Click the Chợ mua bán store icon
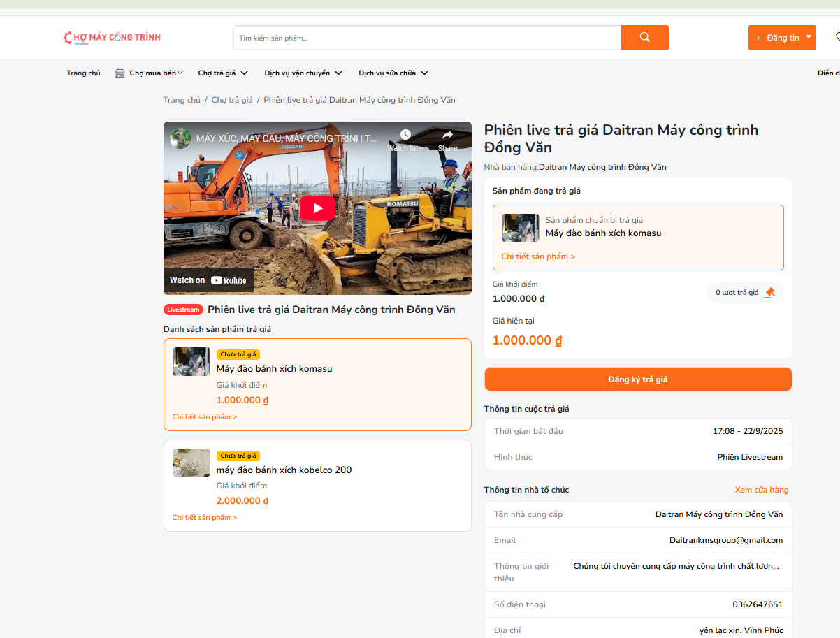840x638 pixels. 120,73
